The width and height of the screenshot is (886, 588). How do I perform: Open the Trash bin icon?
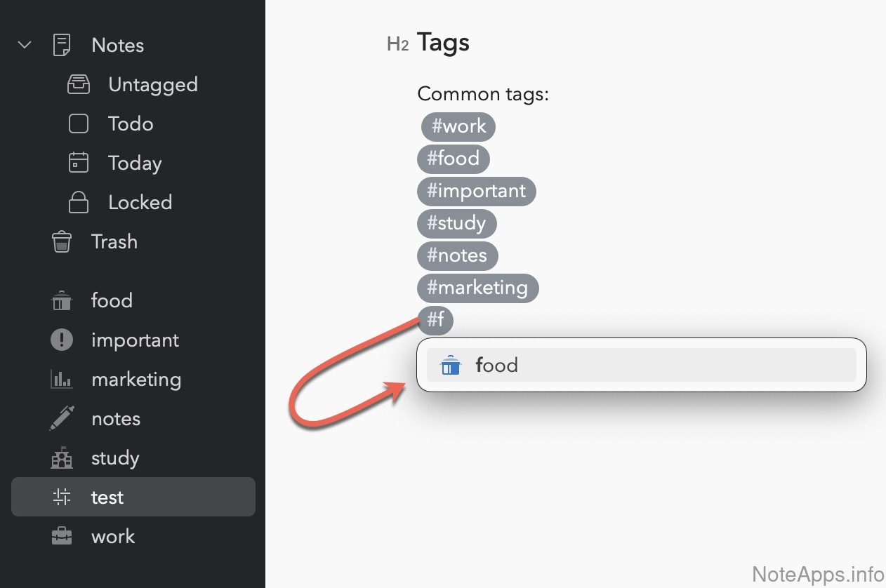(62, 242)
